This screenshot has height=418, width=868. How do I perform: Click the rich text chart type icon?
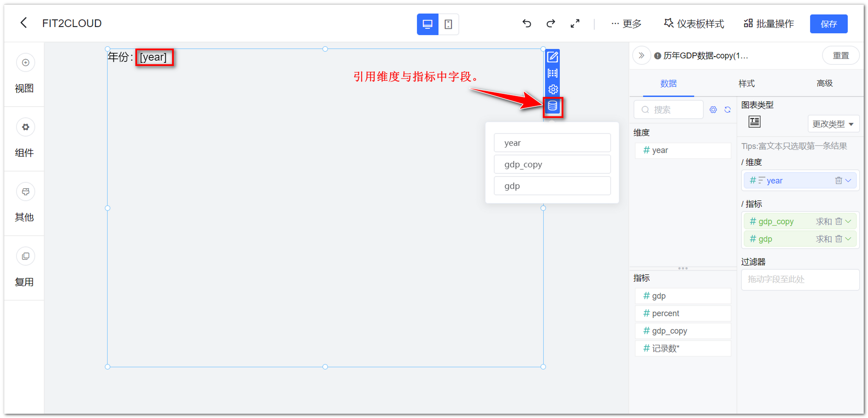[x=754, y=122]
